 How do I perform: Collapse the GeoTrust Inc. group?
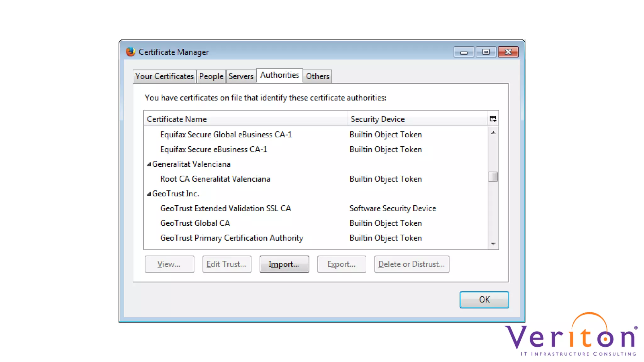[149, 194]
